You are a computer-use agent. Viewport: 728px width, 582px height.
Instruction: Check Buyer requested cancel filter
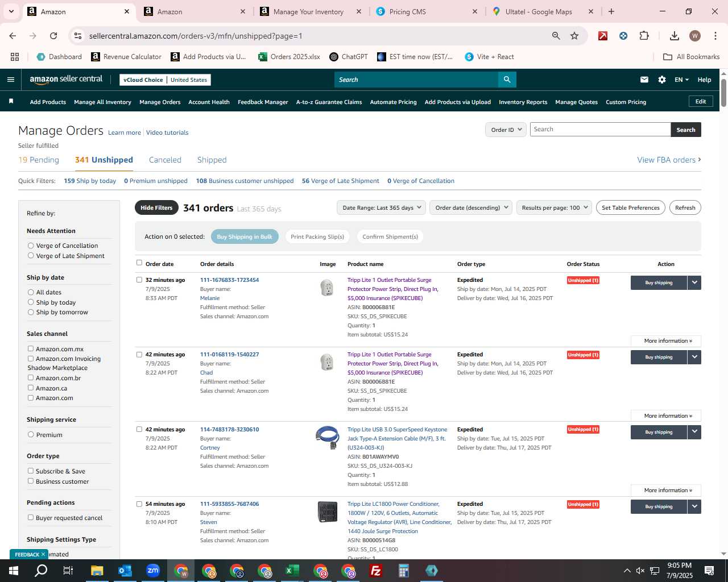point(31,517)
